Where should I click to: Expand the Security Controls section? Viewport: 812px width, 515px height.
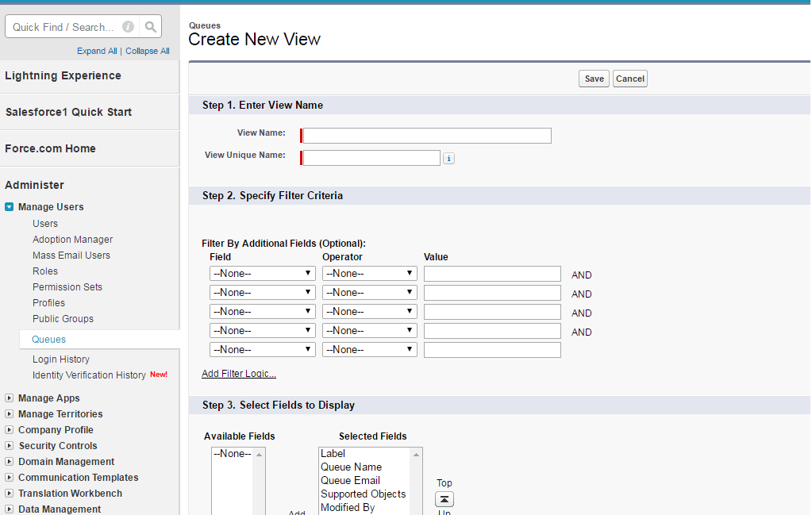tap(10, 446)
